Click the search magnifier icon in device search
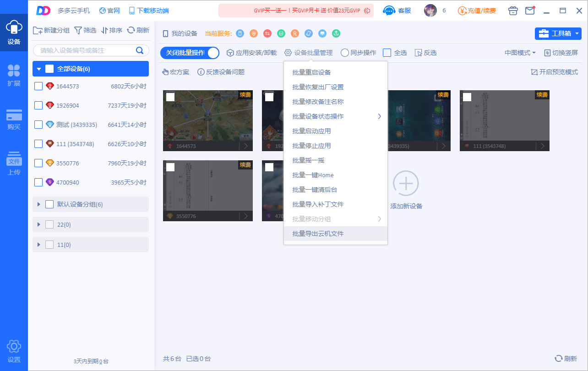The width and height of the screenshot is (588, 371). pyautogui.click(x=140, y=50)
